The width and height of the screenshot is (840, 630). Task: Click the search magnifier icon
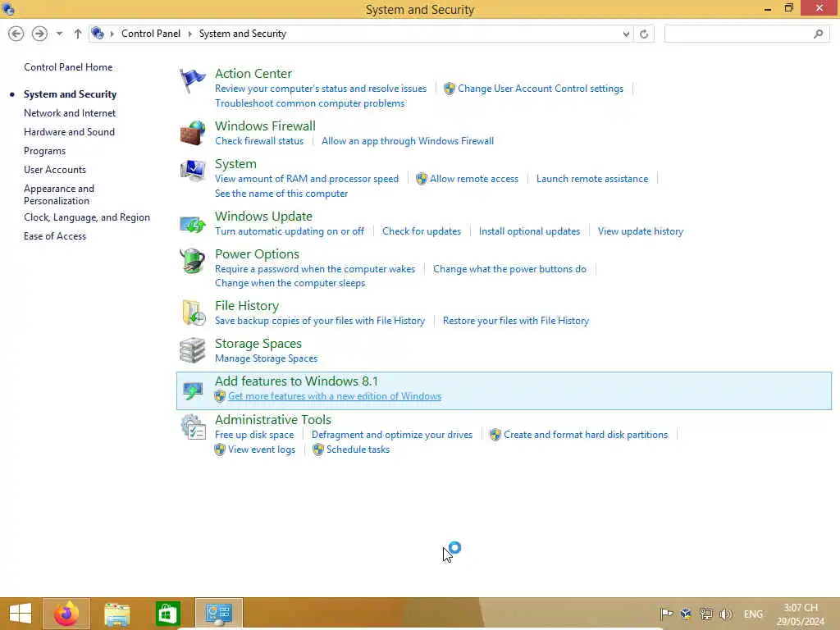pyautogui.click(x=818, y=34)
